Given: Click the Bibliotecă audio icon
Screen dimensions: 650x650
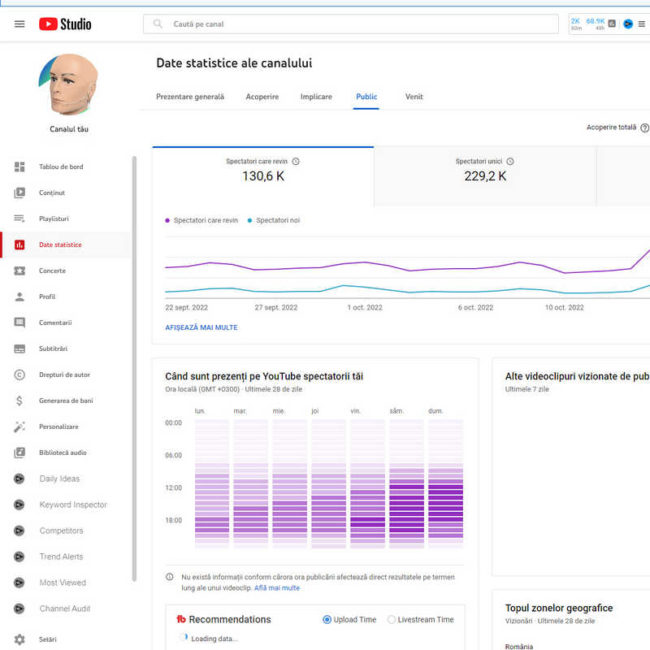Looking at the screenshot, I should point(19,453).
